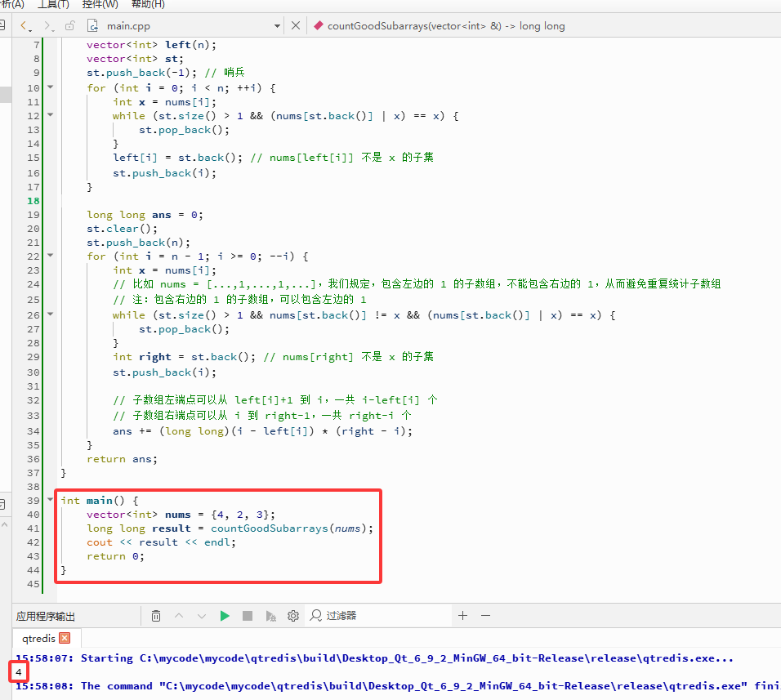Image resolution: width=781 pixels, height=700 pixels.
Task: Increase output font with plus button
Action: tap(462, 616)
